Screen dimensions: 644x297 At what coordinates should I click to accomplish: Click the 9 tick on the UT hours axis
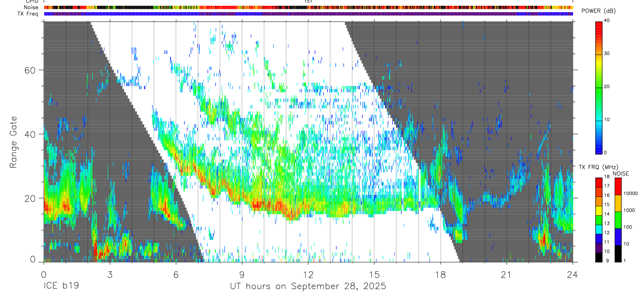(x=242, y=275)
